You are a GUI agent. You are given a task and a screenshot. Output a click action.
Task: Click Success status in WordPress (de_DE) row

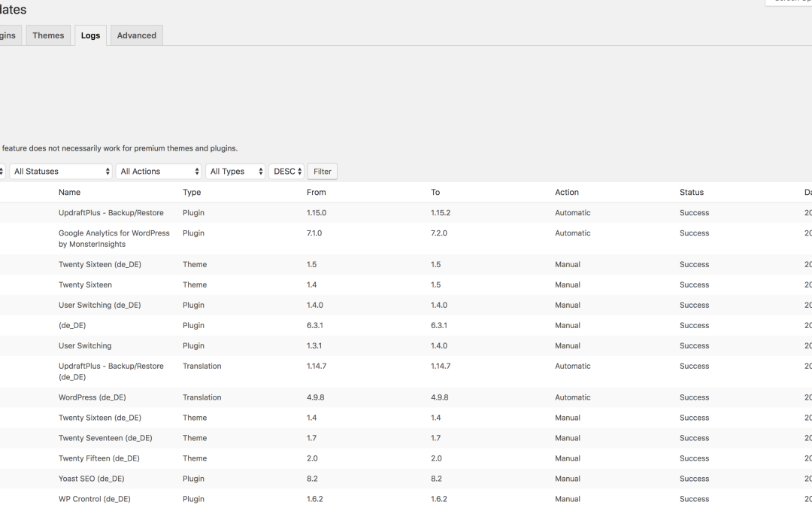tap(695, 397)
